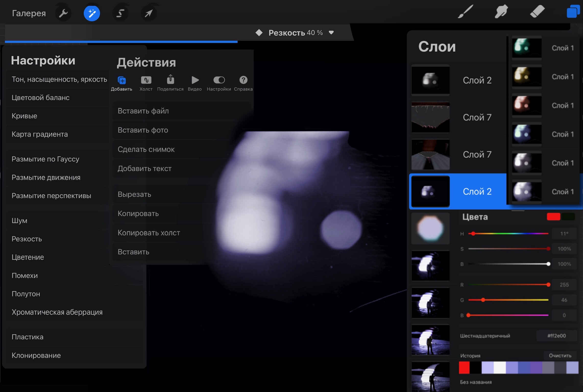Pick the red primary color swatch

(x=553, y=217)
